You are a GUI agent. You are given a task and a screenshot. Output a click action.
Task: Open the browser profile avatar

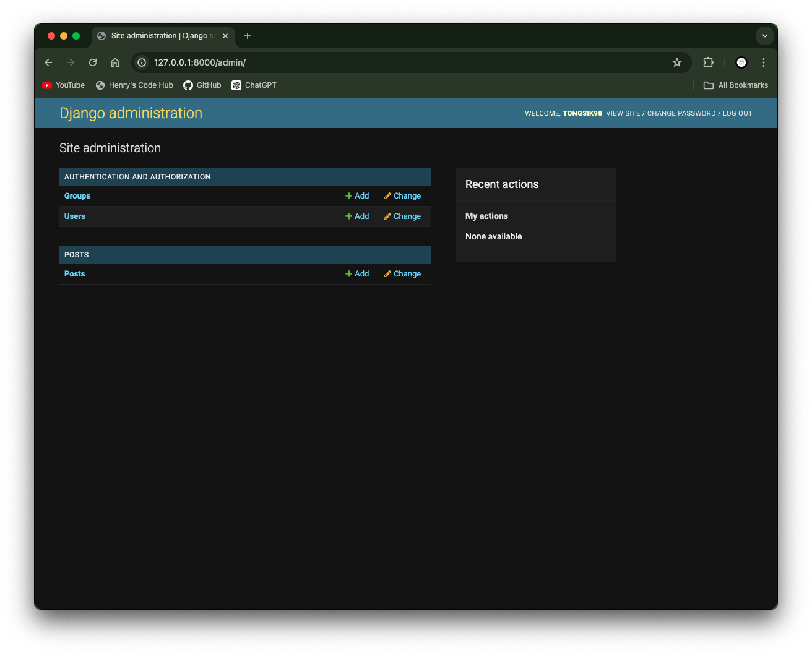(741, 62)
